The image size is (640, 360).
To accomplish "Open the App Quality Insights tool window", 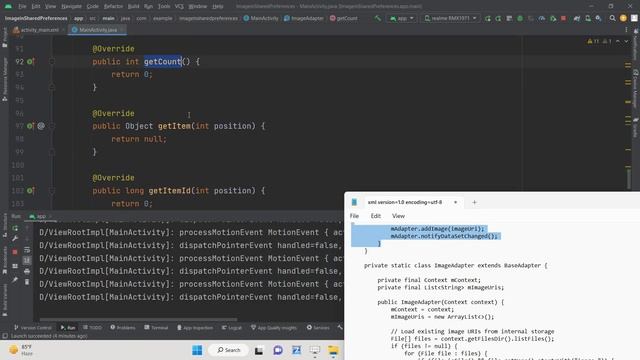I will [273, 327].
